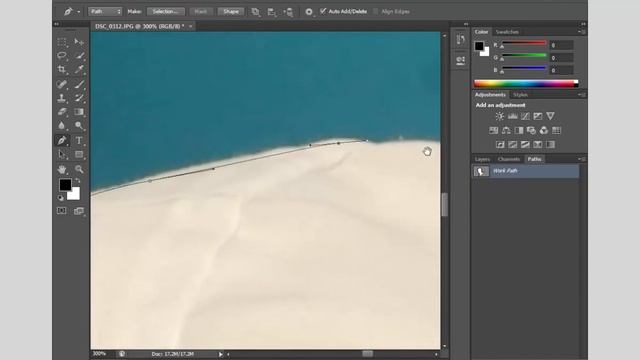Add a Black & White adjustment

point(519,131)
